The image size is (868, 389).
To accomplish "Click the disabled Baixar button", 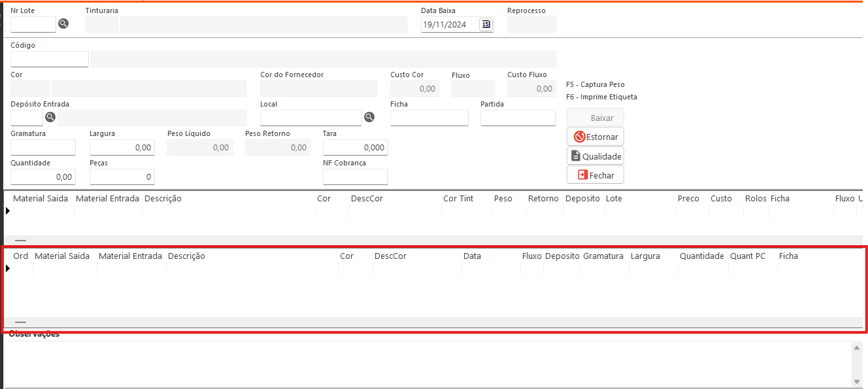I will click(x=595, y=118).
